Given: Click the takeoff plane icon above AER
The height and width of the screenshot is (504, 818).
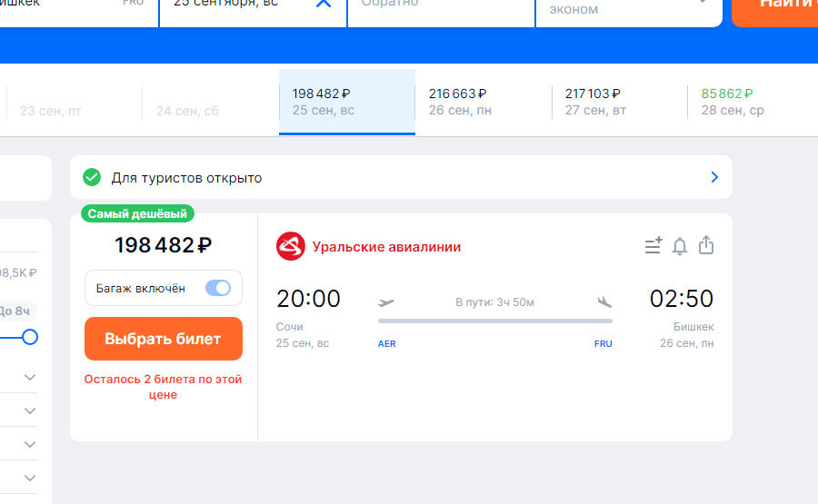Looking at the screenshot, I should pos(386,302).
